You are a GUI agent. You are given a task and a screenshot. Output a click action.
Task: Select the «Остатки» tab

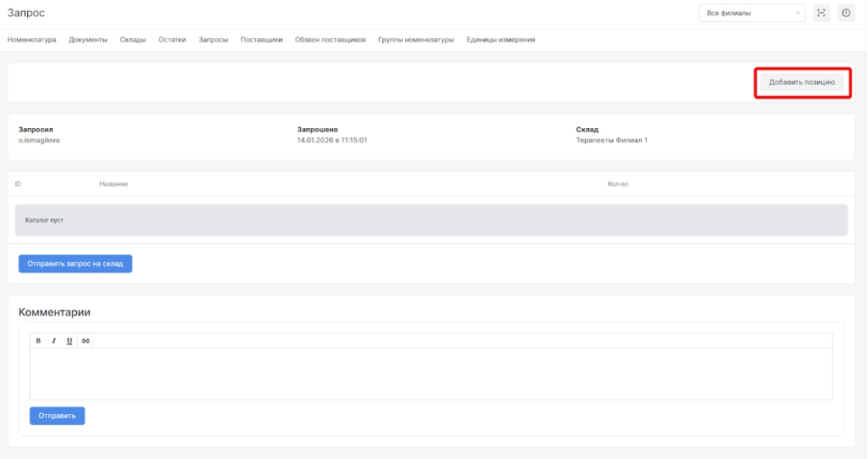172,40
